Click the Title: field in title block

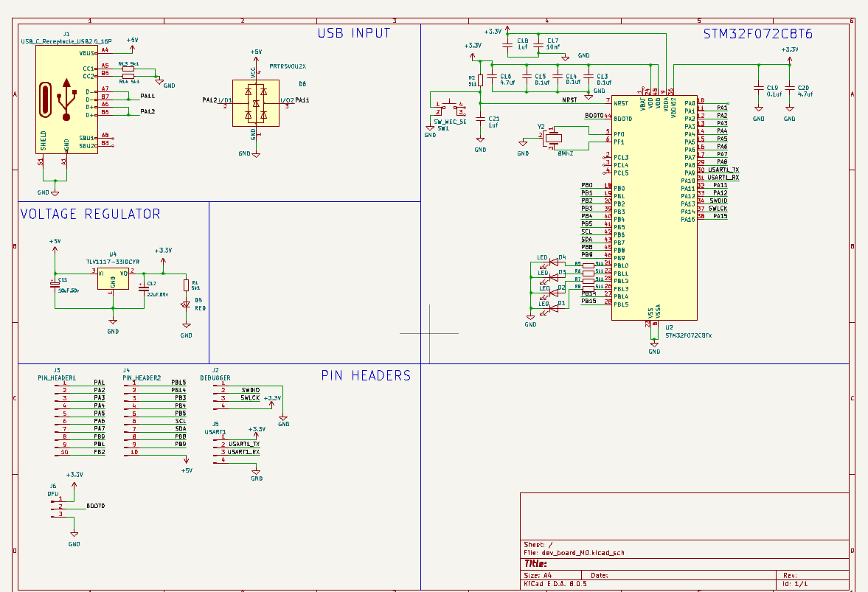[535, 564]
